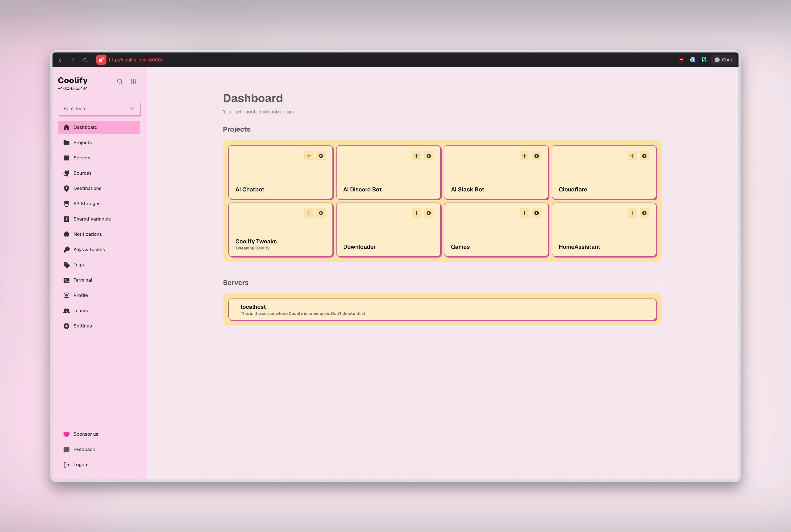Open the Dashboard sidebar entry

coord(85,127)
